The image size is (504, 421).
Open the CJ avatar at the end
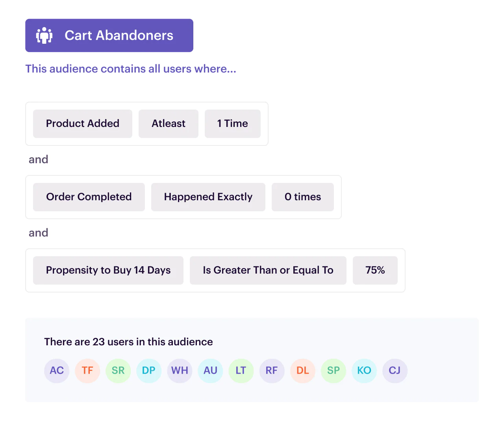click(x=395, y=371)
